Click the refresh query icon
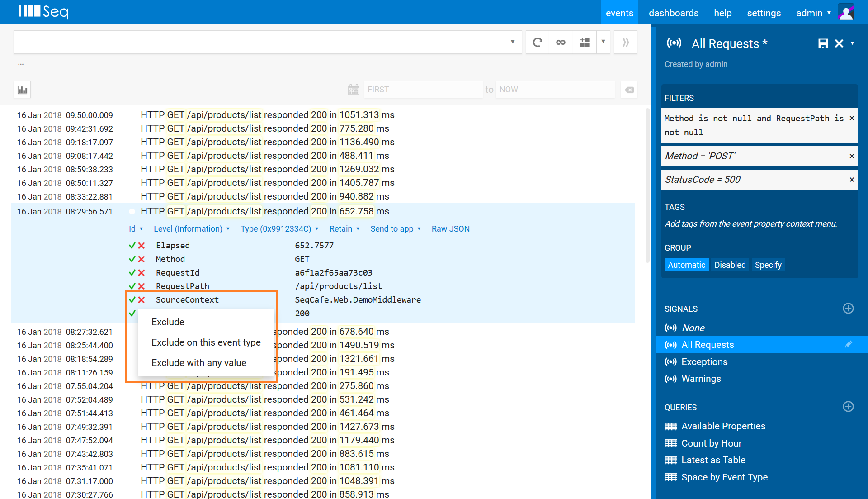The image size is (868, 499). pos(538,43)
